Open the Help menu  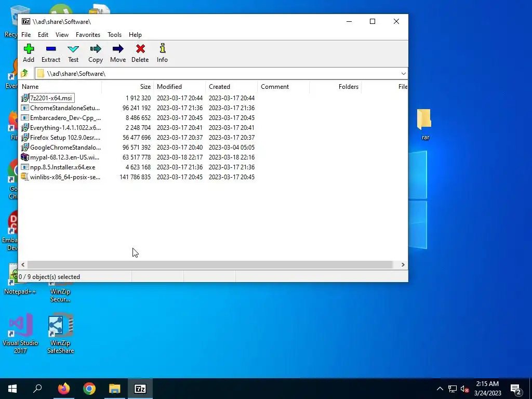(x=135, y=35)
